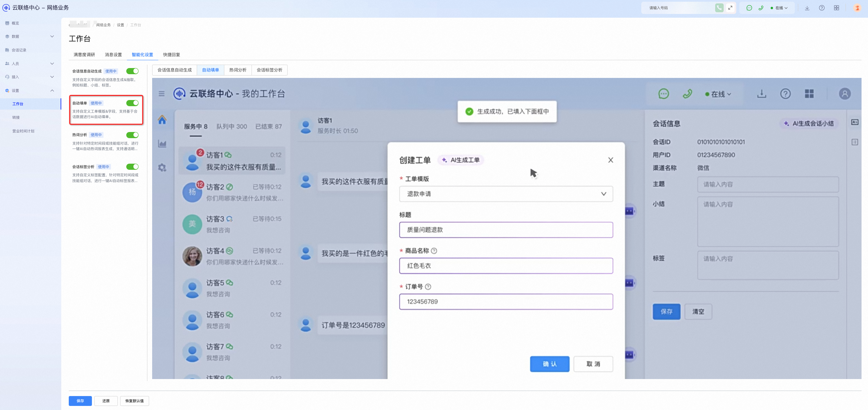Click the green call button beside the number field
The width and height of the screenshot is (868, 410).
pos(719,8)
